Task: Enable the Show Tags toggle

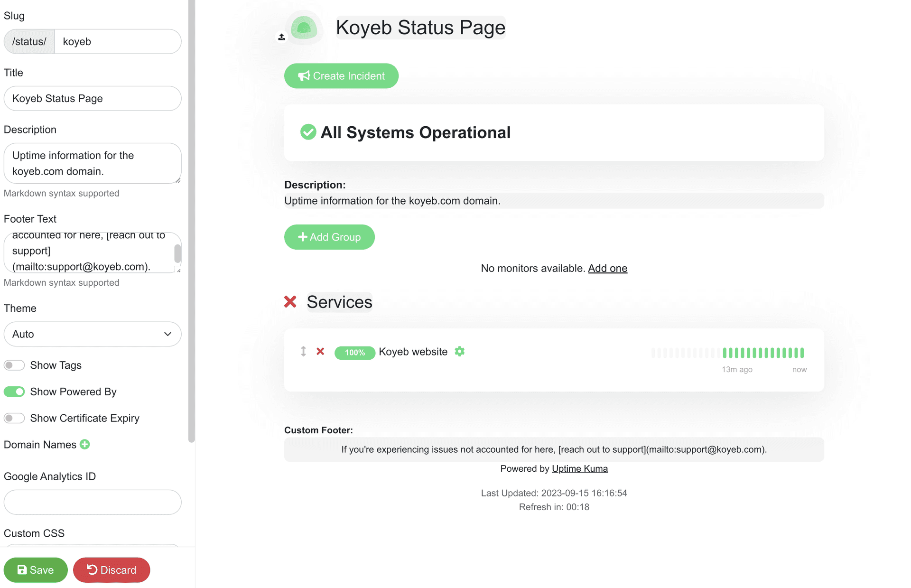Action: pos(14,365)
